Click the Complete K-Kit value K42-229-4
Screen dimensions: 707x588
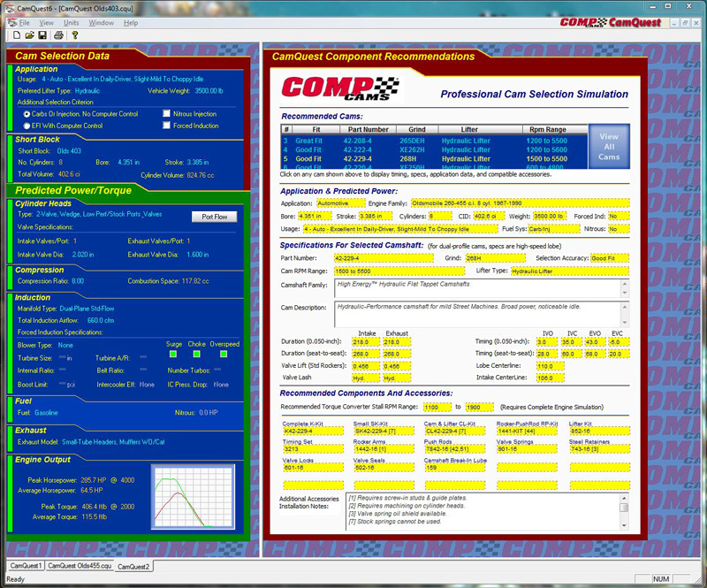point(313,431)
